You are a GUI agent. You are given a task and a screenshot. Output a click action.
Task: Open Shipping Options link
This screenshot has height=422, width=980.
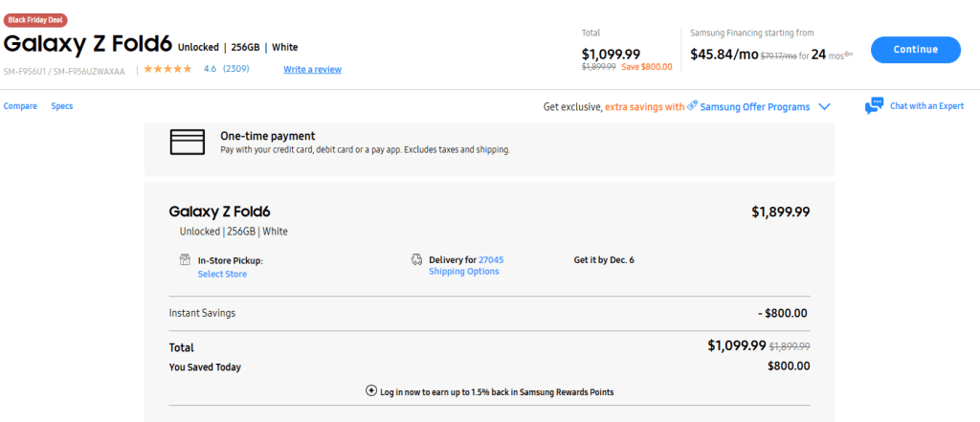click(x=463, y=272)
